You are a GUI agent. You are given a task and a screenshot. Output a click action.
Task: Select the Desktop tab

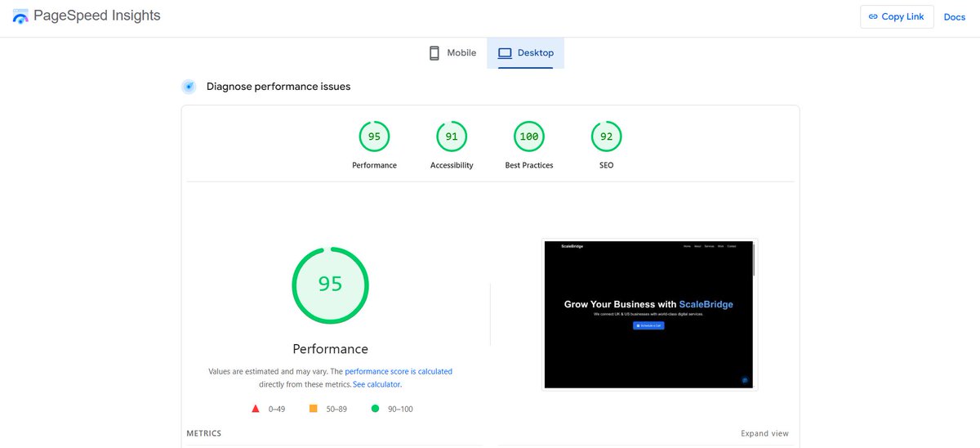[526, 53]
